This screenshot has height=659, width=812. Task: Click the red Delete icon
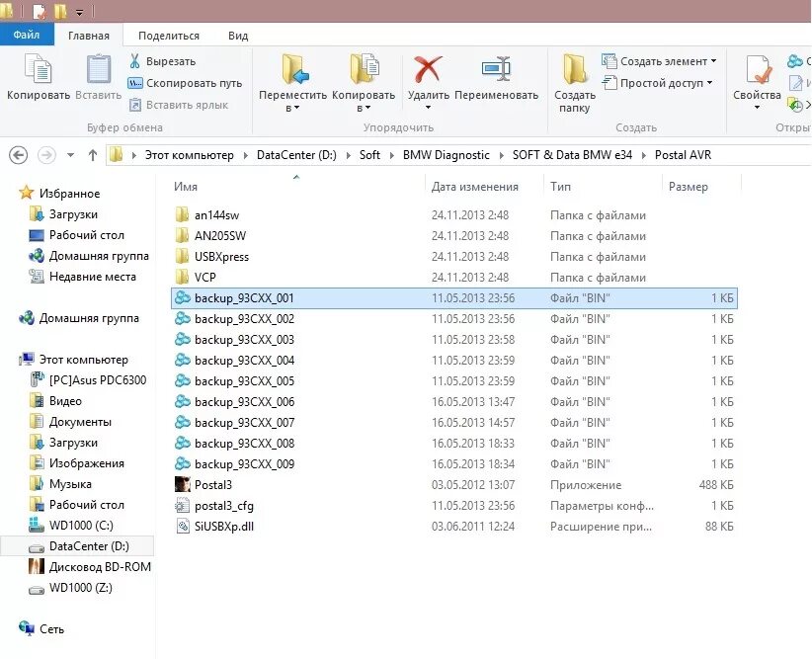click(x=428, y=69)
